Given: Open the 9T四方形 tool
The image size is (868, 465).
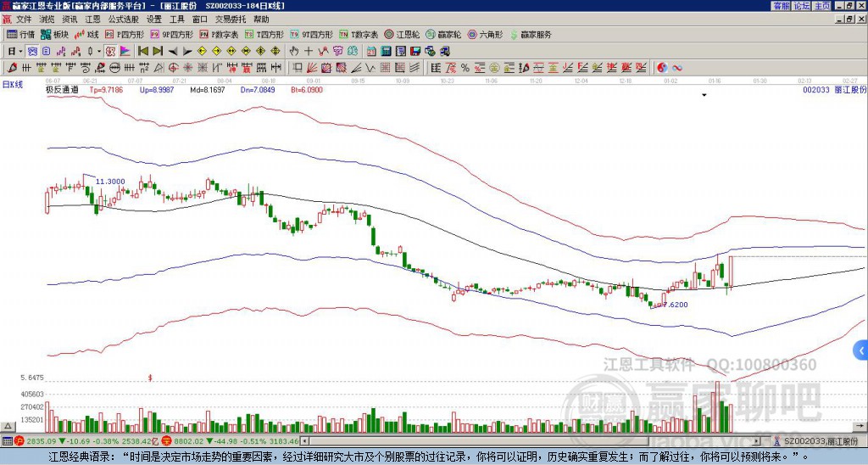Looking at the screenshot, I should point(312,34).
